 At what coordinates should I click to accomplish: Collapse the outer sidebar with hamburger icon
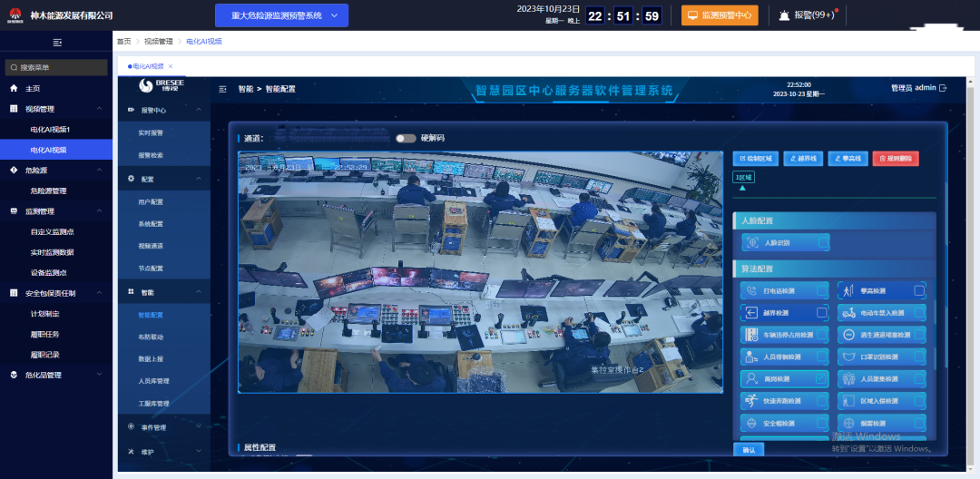tap(57, 43)
